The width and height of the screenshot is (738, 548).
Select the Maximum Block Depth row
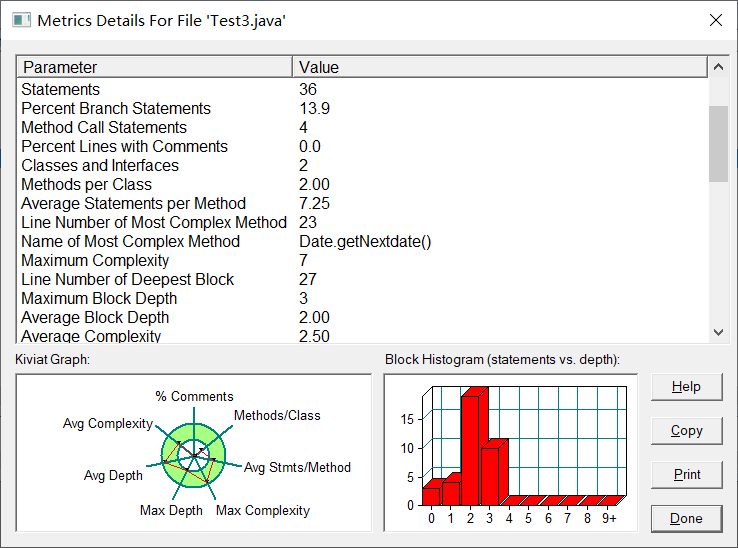(x=362, y=298)
